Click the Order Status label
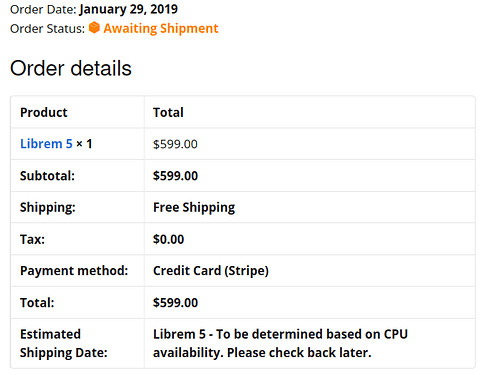 tap(48, 29)
